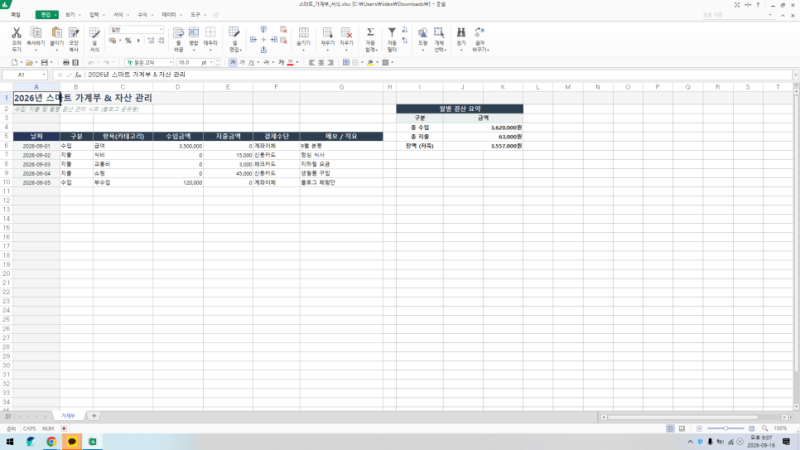Click the Print Preview icon beside Print
800x450 pixels.
76,62
